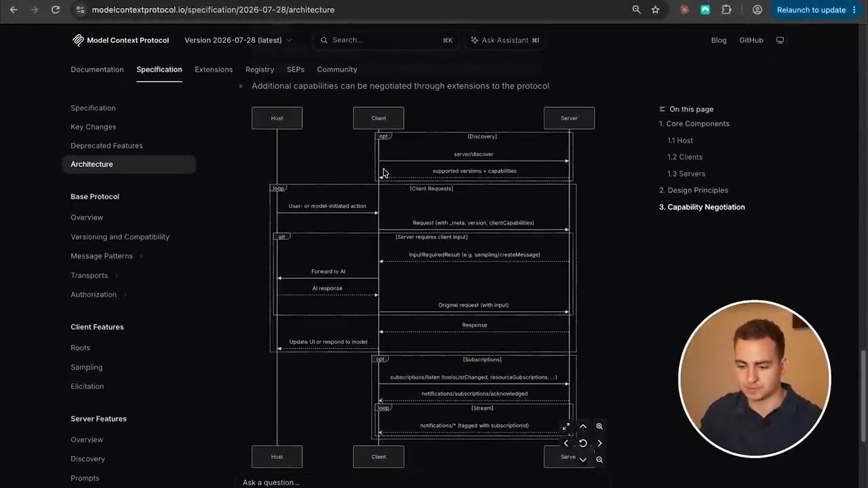Jump to 3. Capability Negotiation section

click(x=702, y=207)
